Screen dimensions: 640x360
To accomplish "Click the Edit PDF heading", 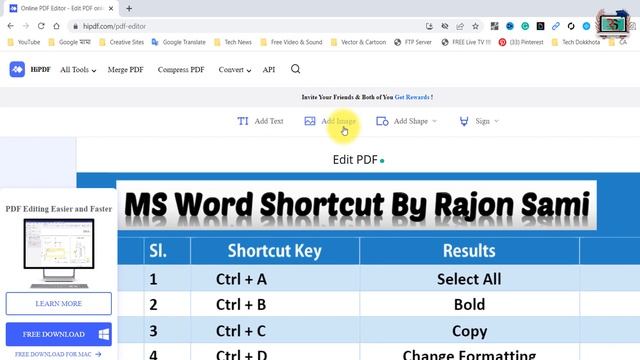I will (x=355, y=160).
